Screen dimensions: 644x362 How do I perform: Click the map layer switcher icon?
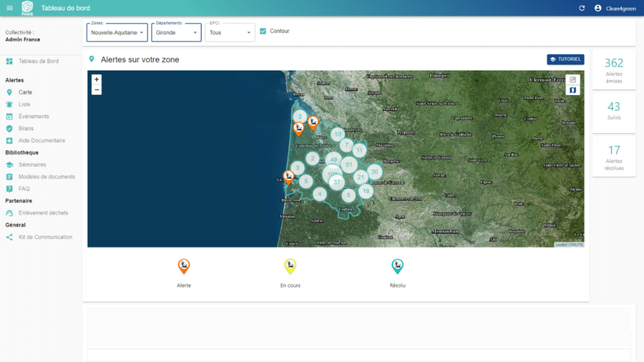coord(572,90)
